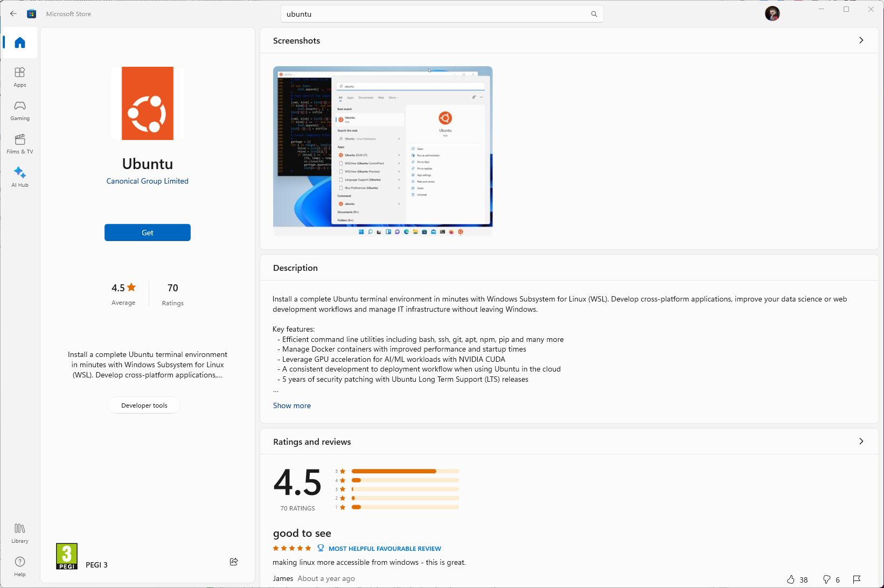Show more of the description
This screenshot has height=588, width=884.
click(292, 405)
